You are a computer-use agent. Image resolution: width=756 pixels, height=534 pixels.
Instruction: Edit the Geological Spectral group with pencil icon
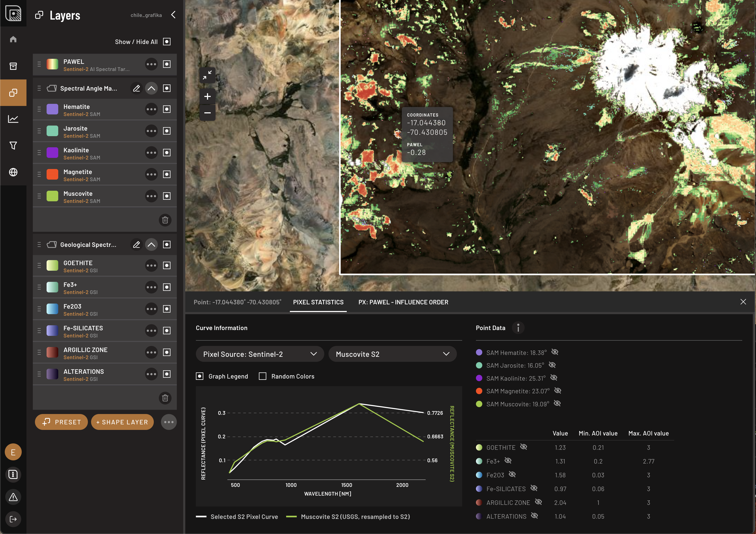136,244
